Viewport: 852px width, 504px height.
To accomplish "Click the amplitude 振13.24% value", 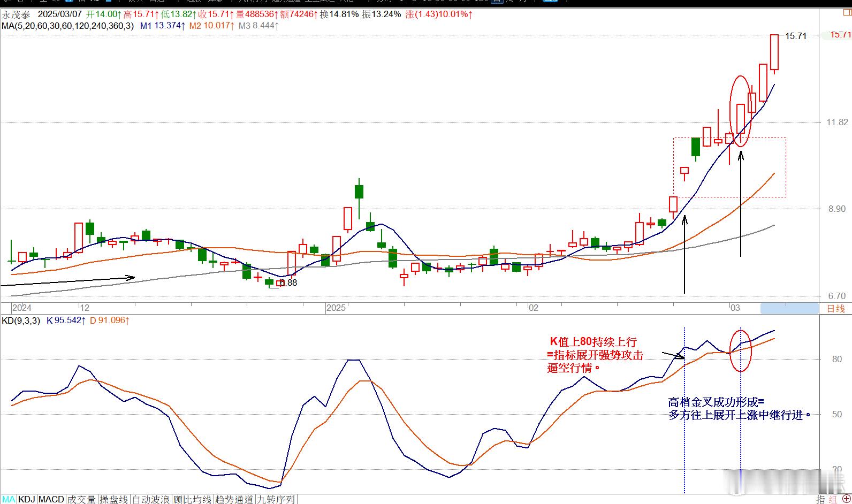I will (x=382, y=14).
